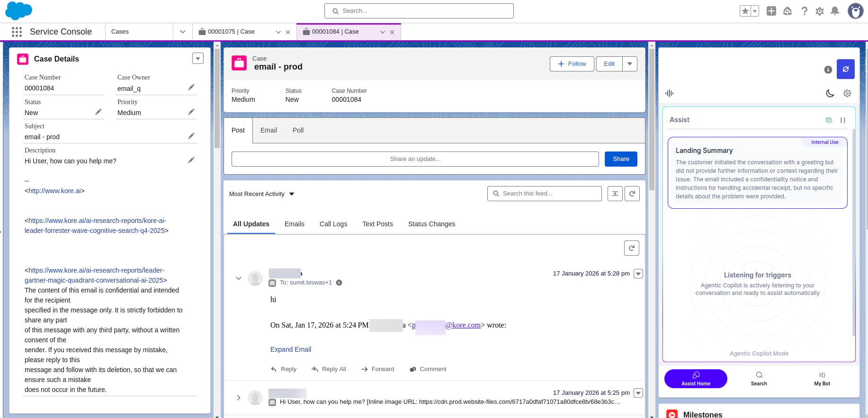Show the Text Posts feed filter

[x=378, y=224]
